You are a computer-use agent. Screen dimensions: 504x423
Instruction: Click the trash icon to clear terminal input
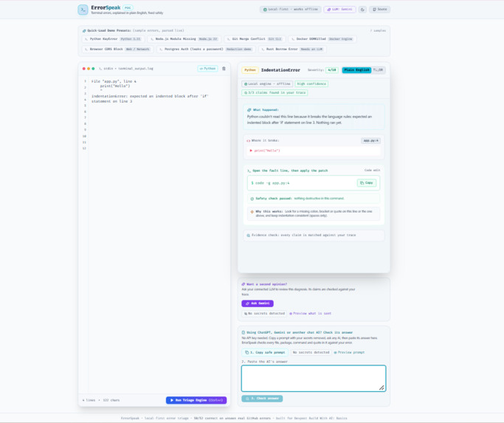(224, 69)
